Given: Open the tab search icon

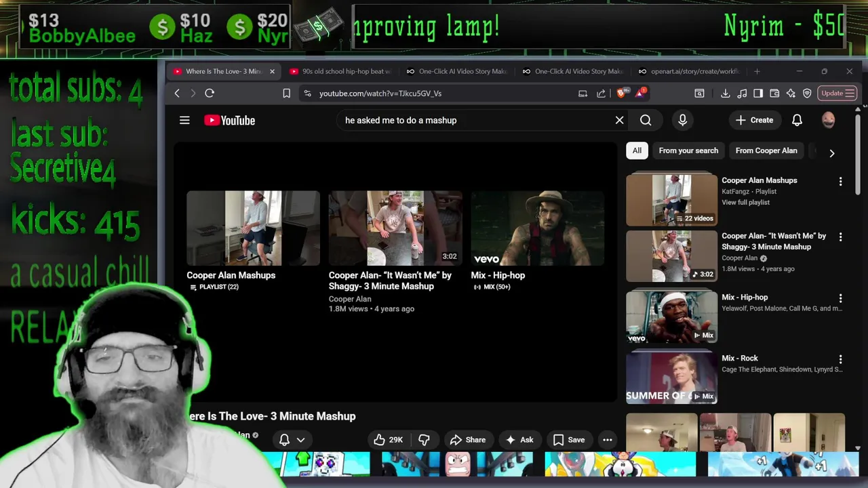Looking at the screenshot, I should [699, 94].
